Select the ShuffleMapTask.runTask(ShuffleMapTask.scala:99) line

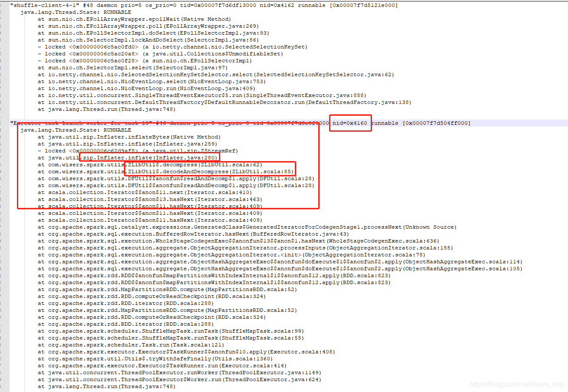[171, 331]
